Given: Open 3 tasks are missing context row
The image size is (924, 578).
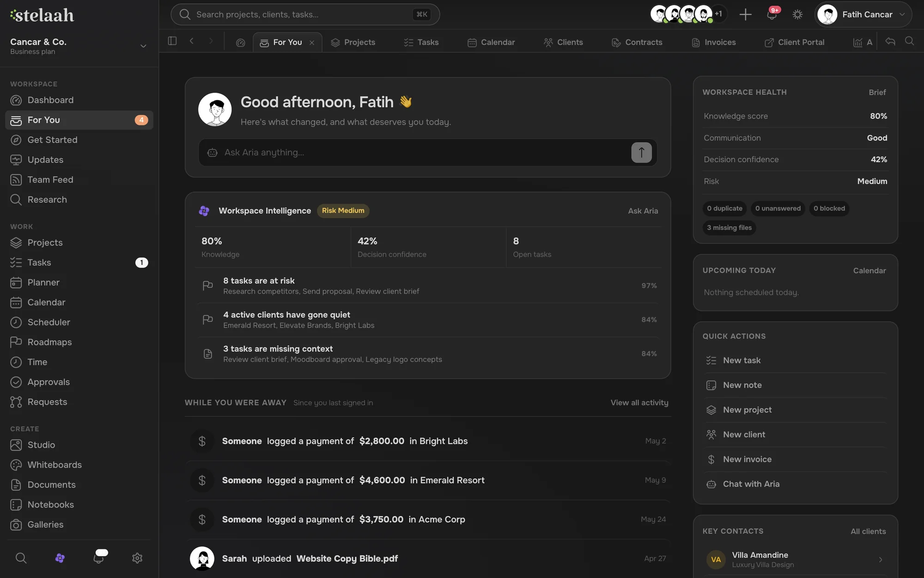Looking at the screenshot, I should point(428,354).
